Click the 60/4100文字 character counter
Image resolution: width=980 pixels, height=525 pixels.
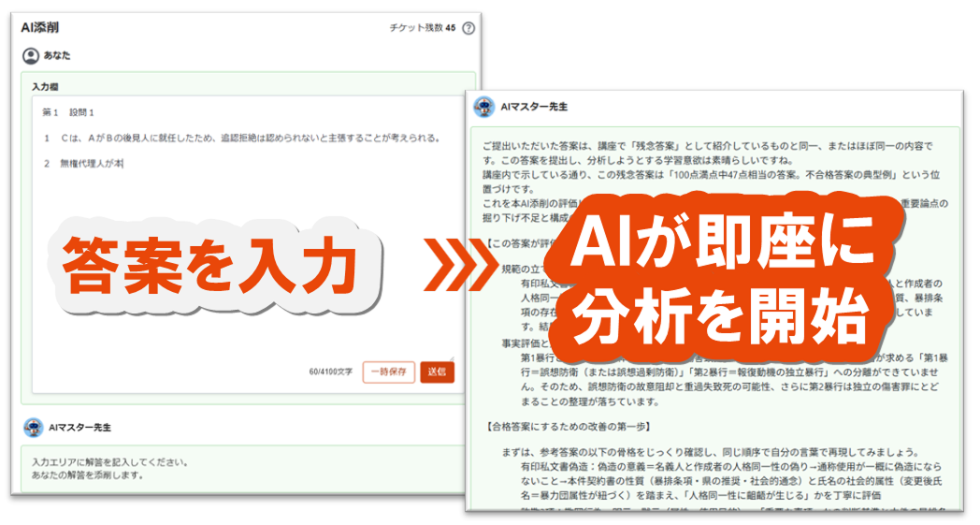pos(331,372)
